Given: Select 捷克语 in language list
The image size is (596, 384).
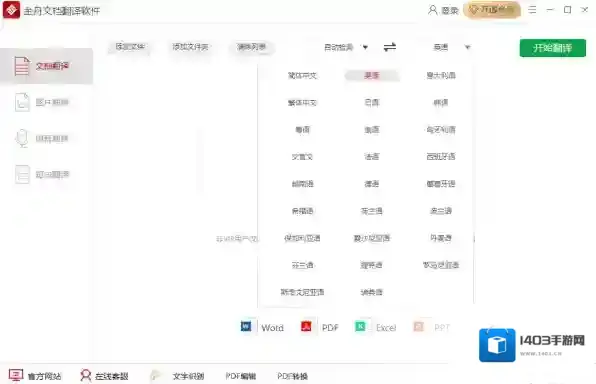Looking at the screenshot, I should 372,265.
